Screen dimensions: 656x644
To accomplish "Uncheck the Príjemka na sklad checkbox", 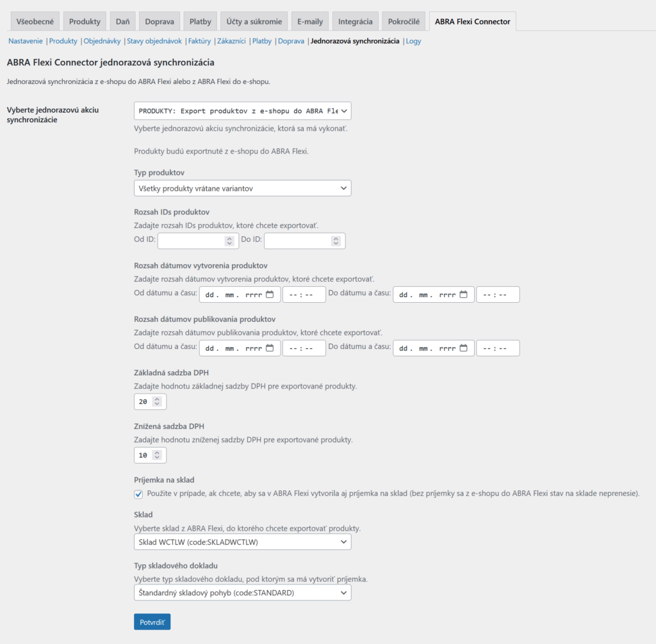I will click(x=138, y=494).
